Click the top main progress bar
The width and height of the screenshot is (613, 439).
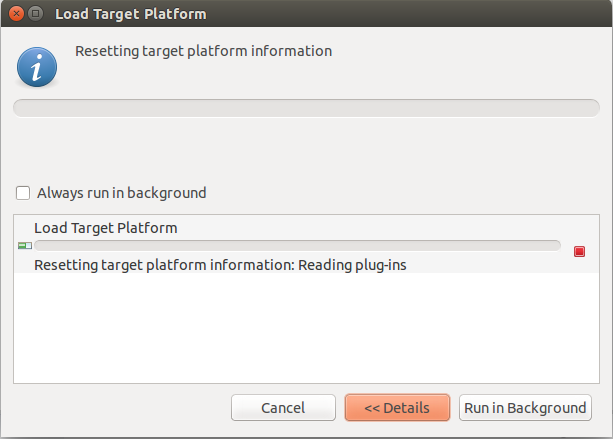pos(306,108)
